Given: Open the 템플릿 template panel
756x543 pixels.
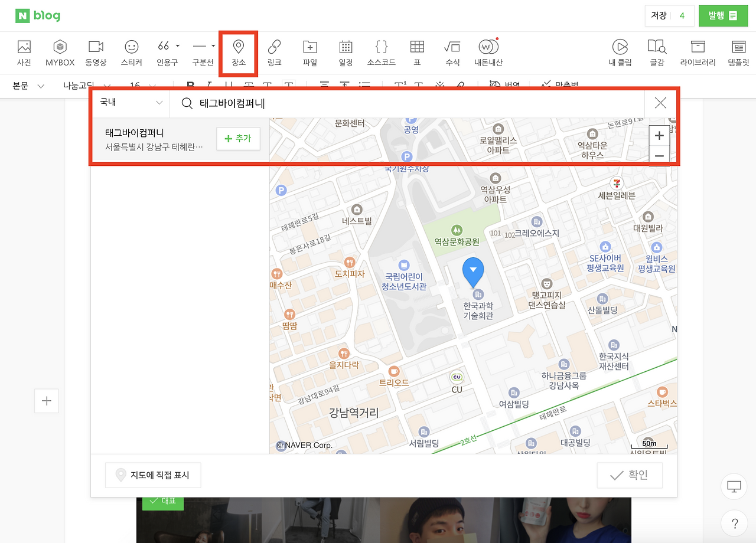Looking at the screenshot, I should click(738, 52).
